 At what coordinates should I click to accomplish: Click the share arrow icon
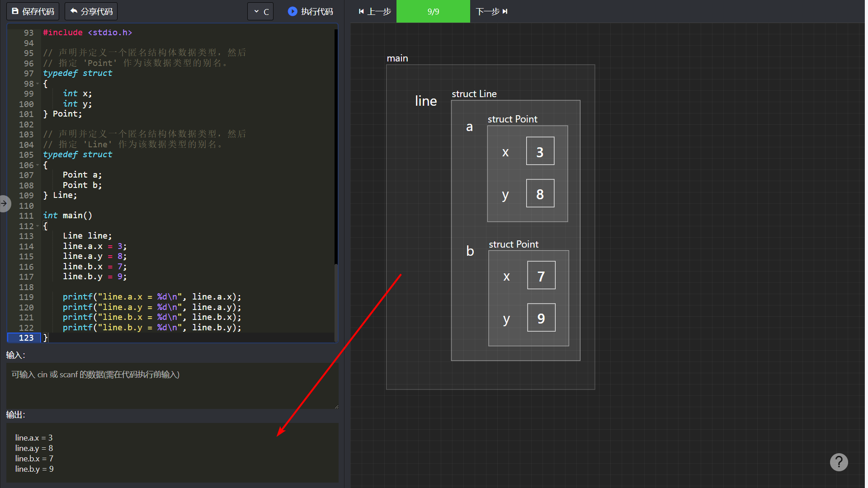[x=74, y=11]
